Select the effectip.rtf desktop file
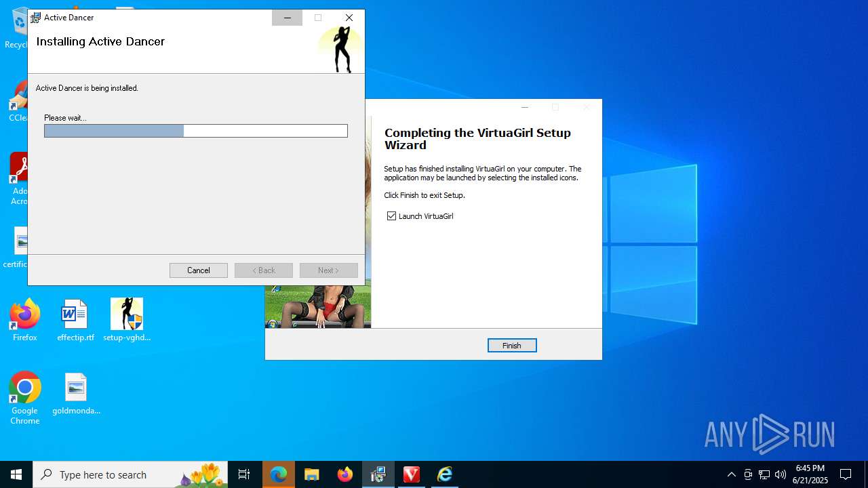This screenshot has height=488, width=868. (x=75, y=321)
